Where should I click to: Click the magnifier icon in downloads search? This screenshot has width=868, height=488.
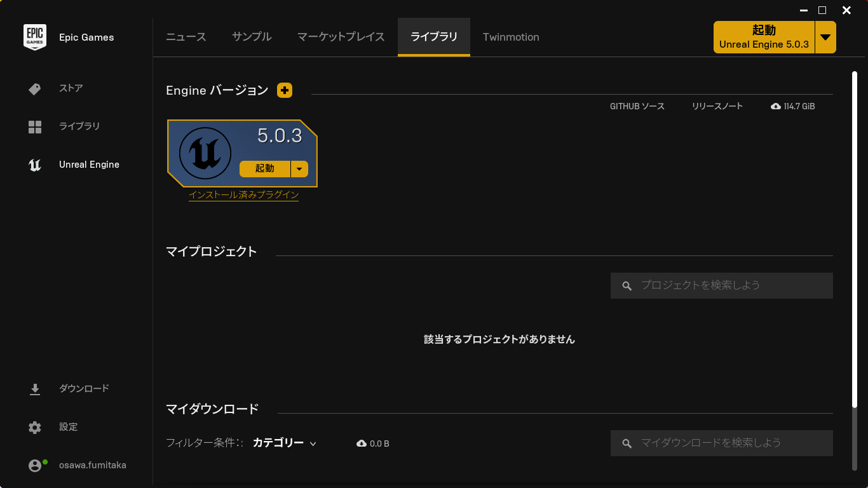pos(627,444)
